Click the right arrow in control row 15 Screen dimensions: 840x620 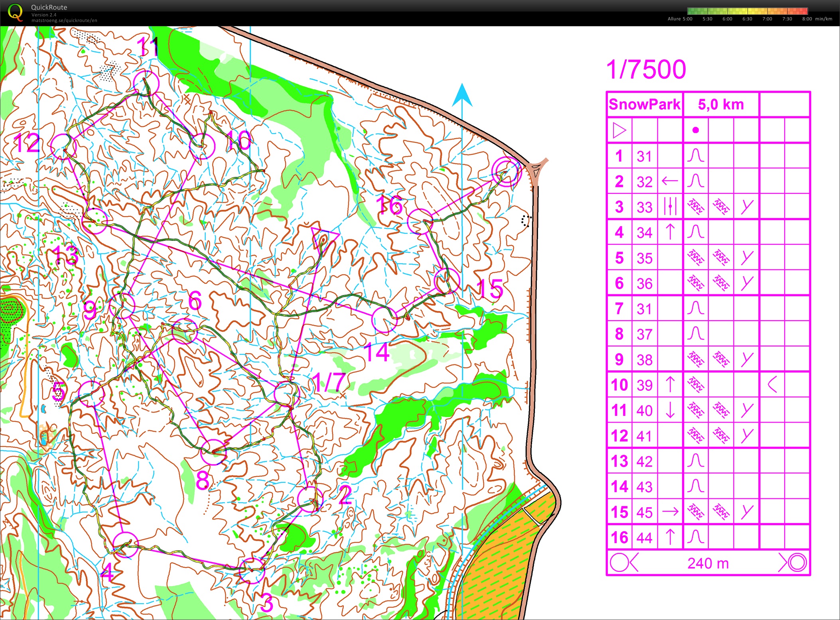pos(670,512)
